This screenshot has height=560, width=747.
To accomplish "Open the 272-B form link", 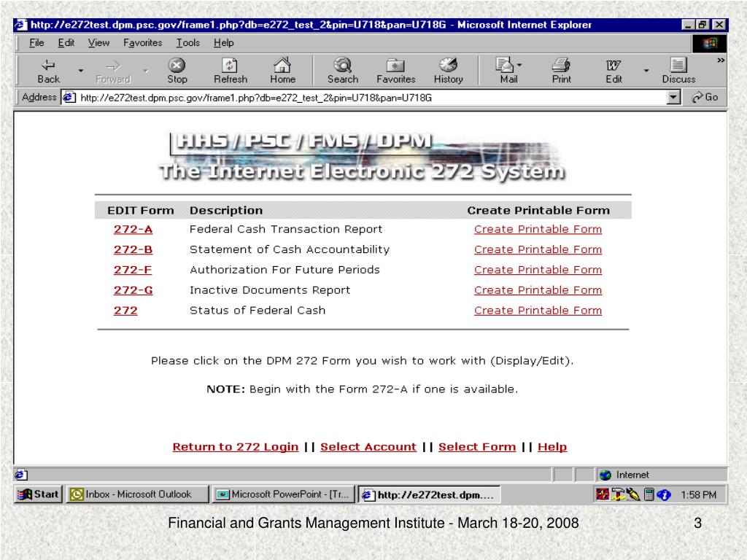I will 133,249.
